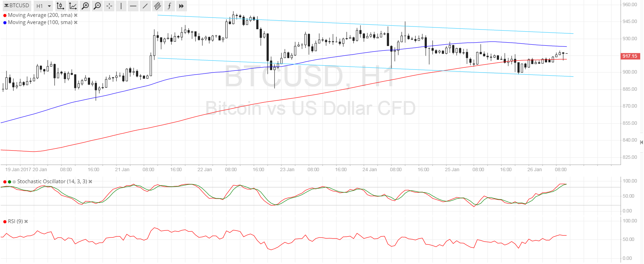This screenshot has width=644, height=264.
Task: Open the indicators function icon
Action: 169,6
